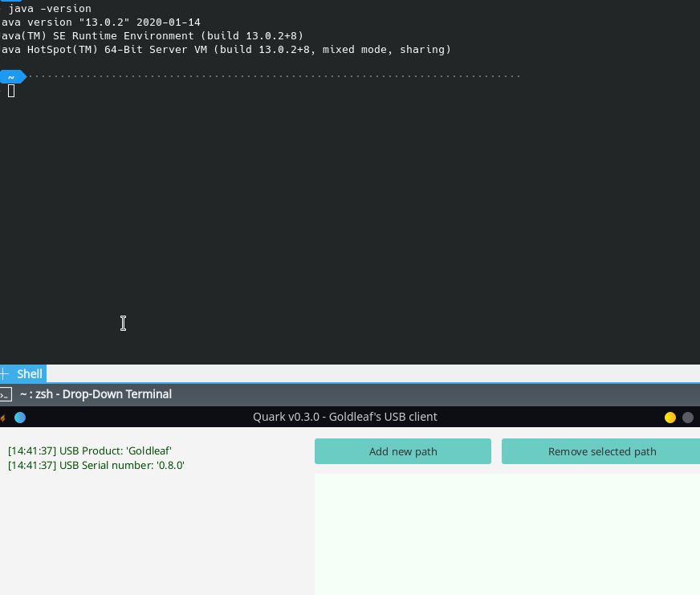Click the dotted separator line after the prompt
The image size is (700, 595).
tap(273, 75)
